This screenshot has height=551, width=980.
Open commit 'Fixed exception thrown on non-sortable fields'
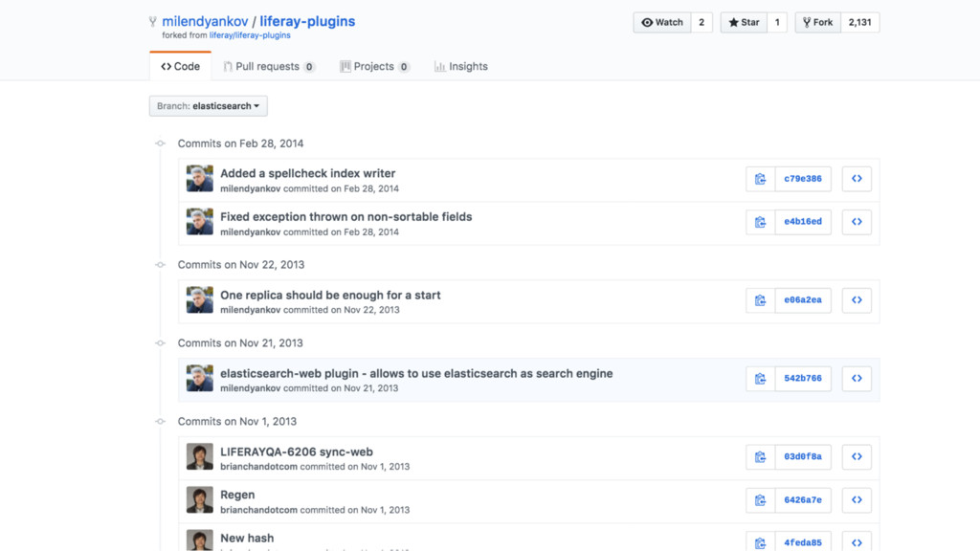pyautogui.click(x=345, y=217)
